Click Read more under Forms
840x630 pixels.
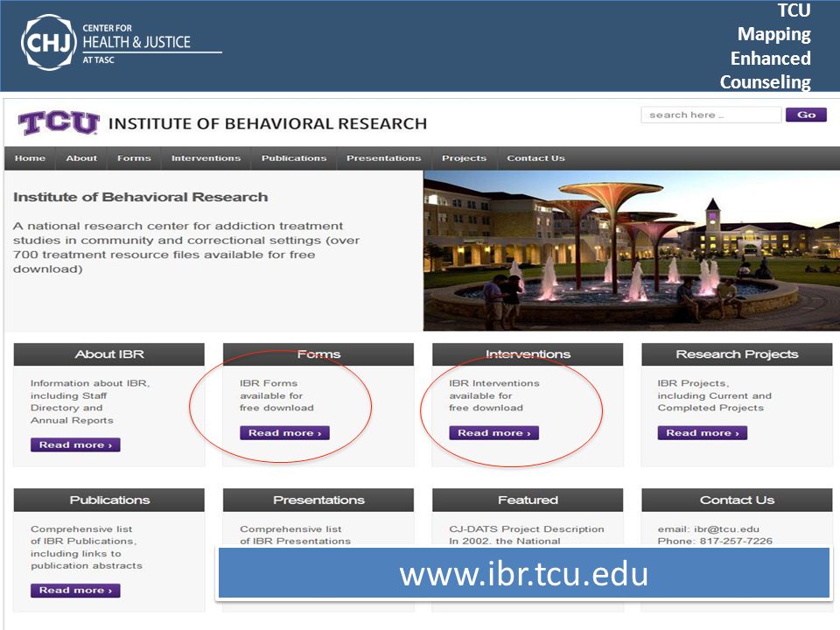pyautogui.click(x=285, y=433)
